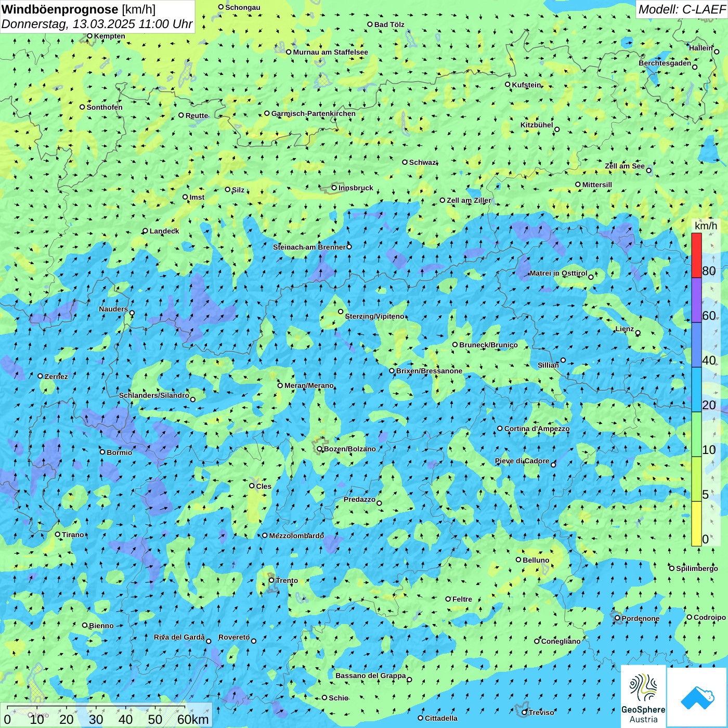Click the GeoSphere Austria logo

tap(643, 696)
